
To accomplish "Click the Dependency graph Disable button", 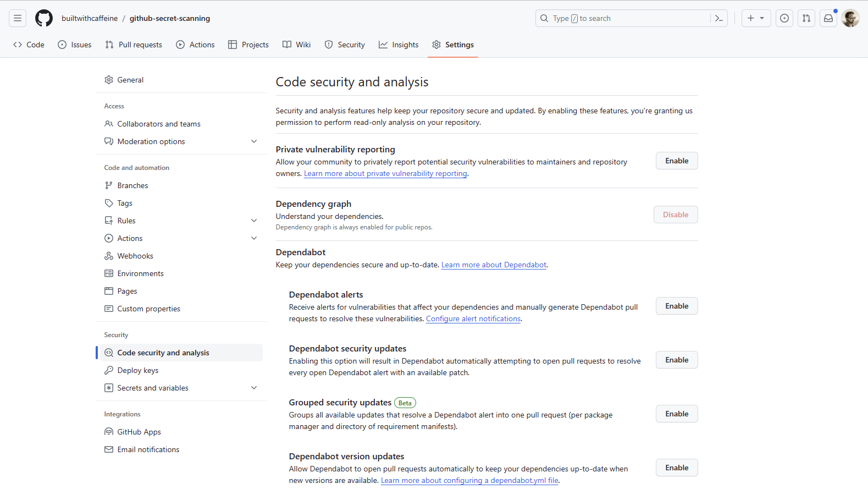I will tap(676, 215).
